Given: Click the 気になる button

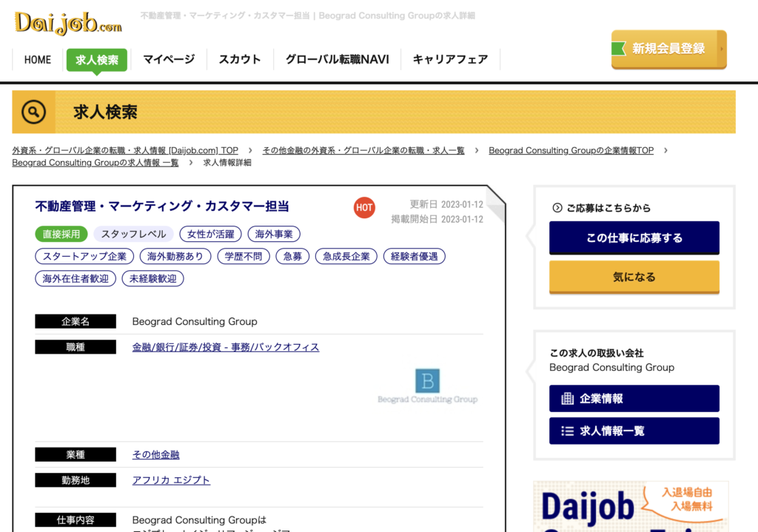Looking at the screenshot, I should coord(634,277).
